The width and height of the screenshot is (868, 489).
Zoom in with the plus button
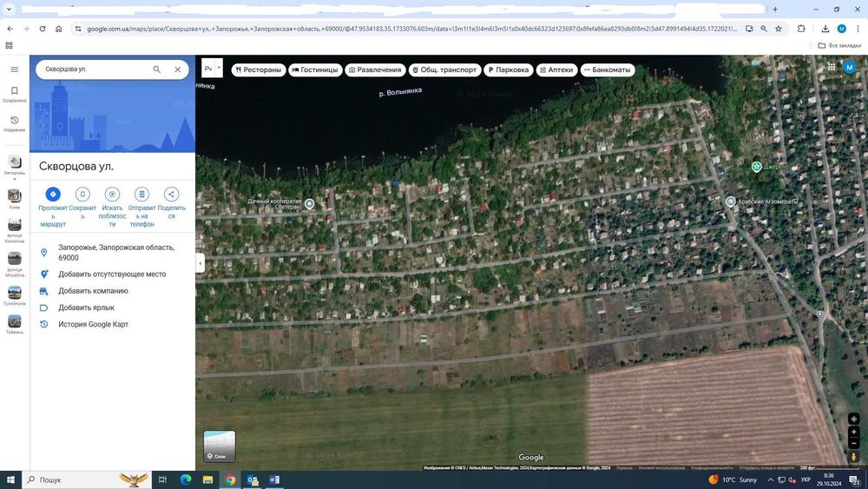tap(853, 432)
